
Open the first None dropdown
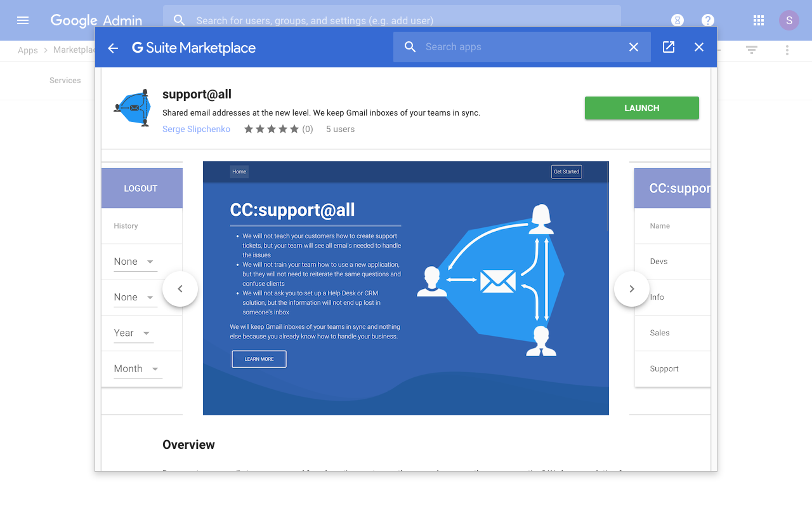point(135,262)
